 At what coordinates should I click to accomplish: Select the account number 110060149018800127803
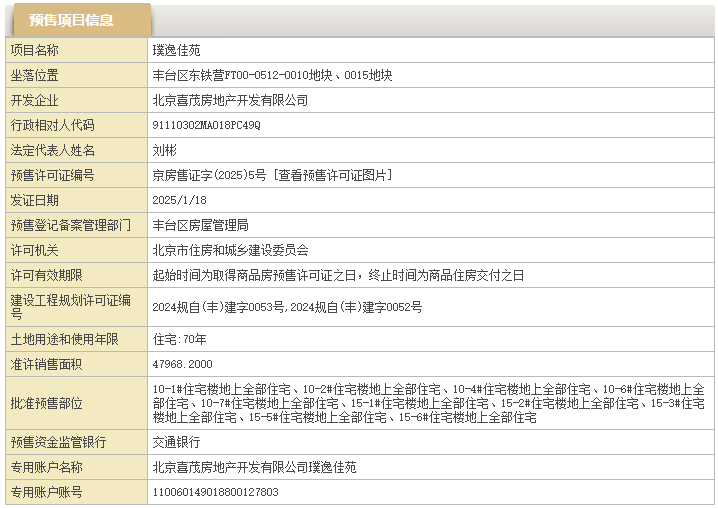pos(214,492)
